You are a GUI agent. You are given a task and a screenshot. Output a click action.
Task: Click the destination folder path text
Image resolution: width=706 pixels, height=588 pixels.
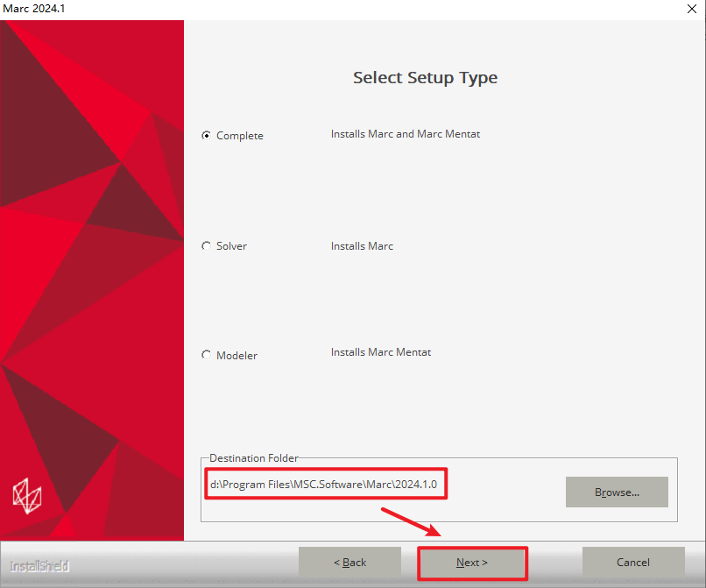323,485
